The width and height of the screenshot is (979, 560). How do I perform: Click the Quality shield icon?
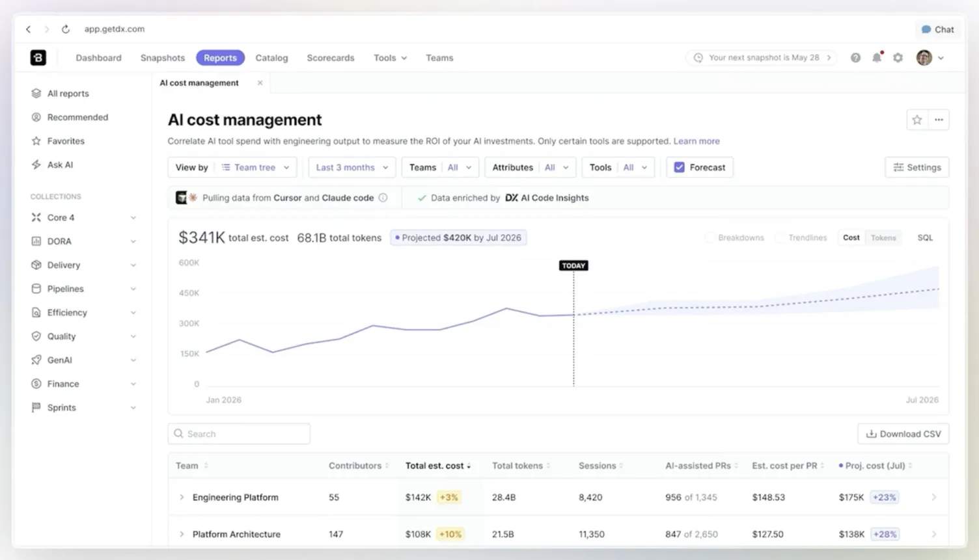pyautogui.click(x=36, y=336)
